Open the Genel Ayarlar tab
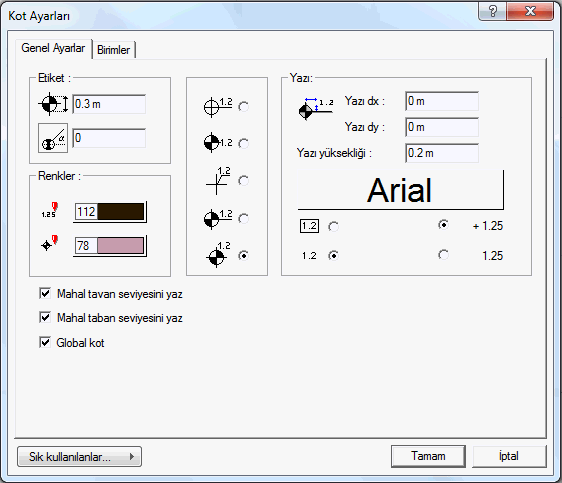This screenshot has width=562, height=483. 53,48
